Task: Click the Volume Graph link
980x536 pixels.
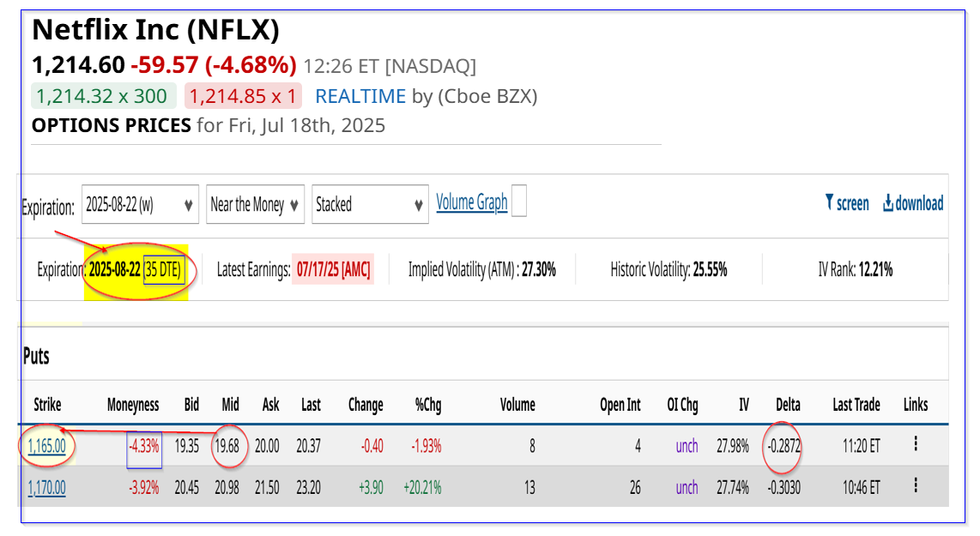Action: pyautogui.click(x=472, y=202)
